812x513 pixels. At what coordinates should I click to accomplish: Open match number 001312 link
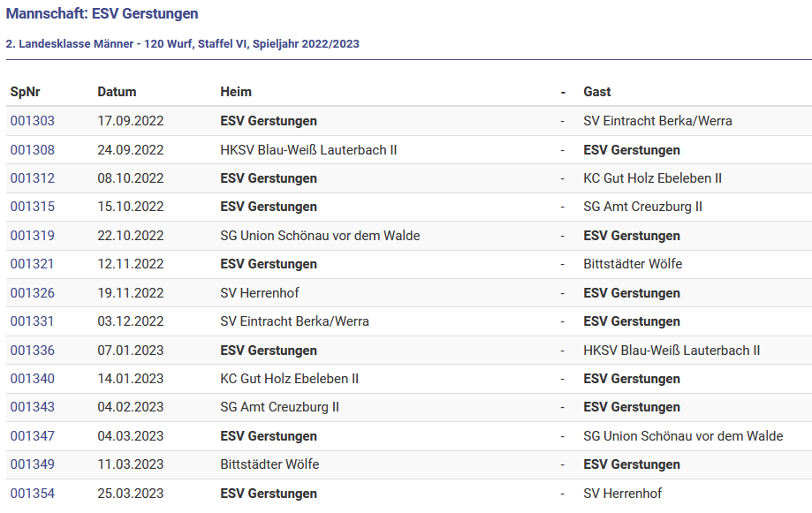point(32,178)
